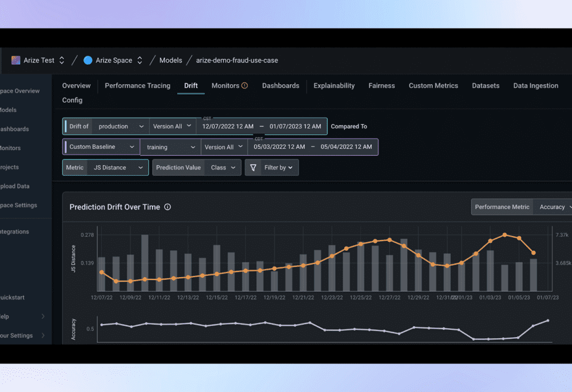Open the Arize Space switcher arrows
Image resolution: width=572 pixels, height=392 pixels.
click(140, 60)
